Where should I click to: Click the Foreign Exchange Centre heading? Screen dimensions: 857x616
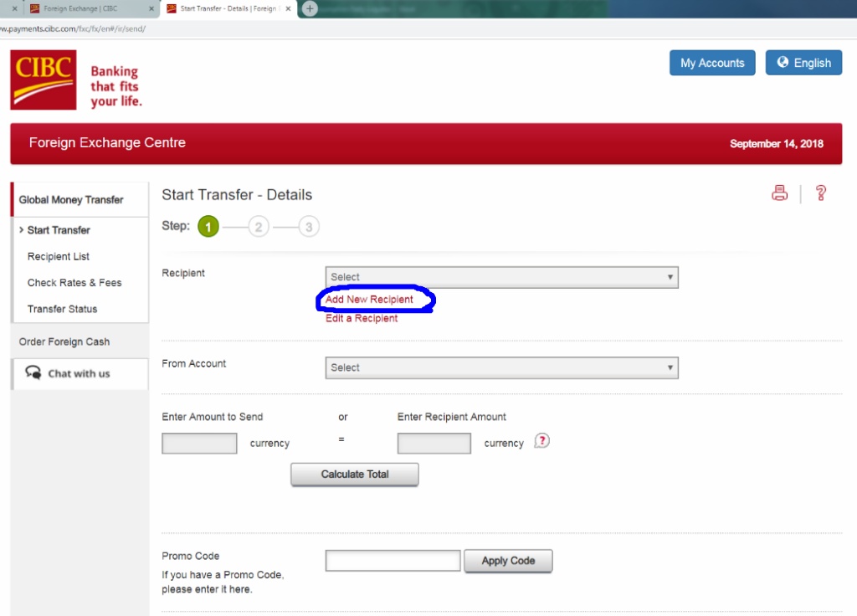tap(107, 142)
